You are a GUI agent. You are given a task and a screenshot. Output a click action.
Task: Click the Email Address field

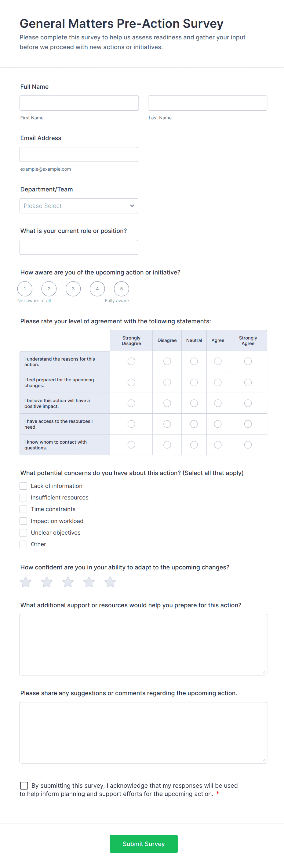[x=79, y=154]
